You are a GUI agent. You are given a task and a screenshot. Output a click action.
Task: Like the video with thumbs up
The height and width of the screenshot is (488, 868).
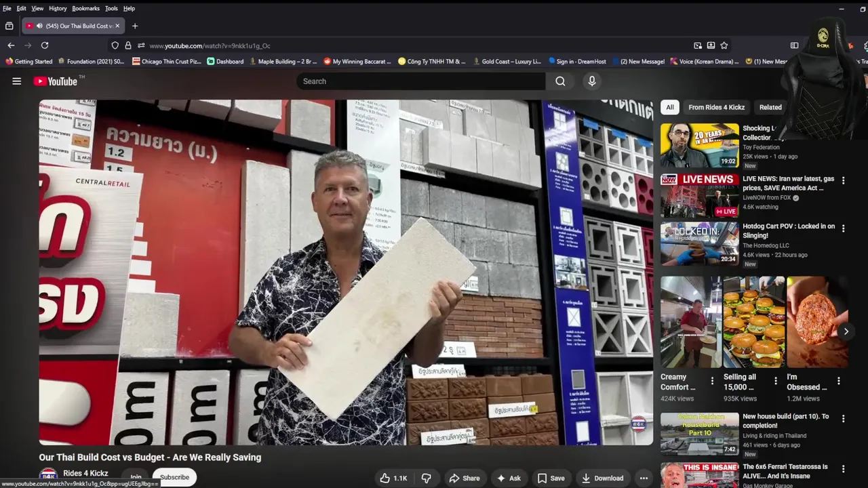[x=393, y=478]
